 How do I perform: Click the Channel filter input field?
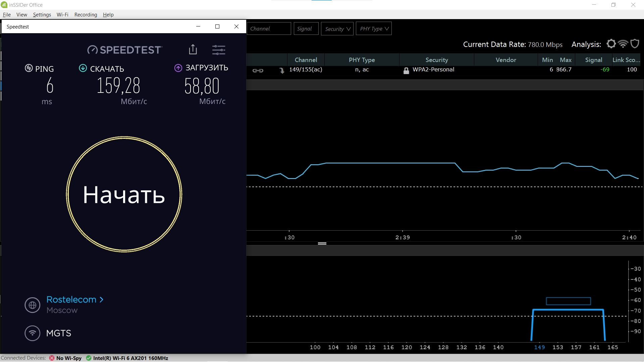click(x=269, y=28)
